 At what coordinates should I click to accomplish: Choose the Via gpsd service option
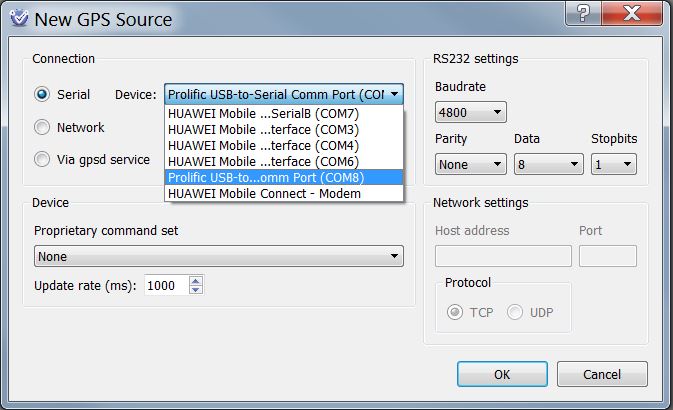(42, 159)
